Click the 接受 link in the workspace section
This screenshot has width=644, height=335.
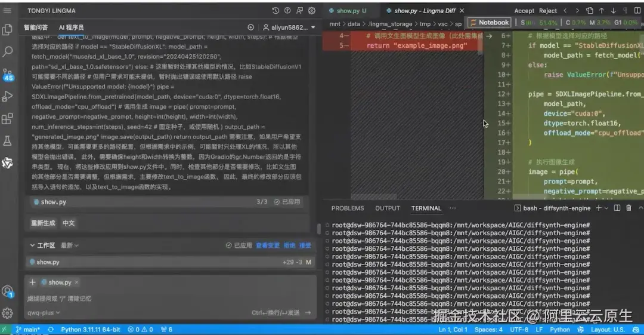[305, 245]
